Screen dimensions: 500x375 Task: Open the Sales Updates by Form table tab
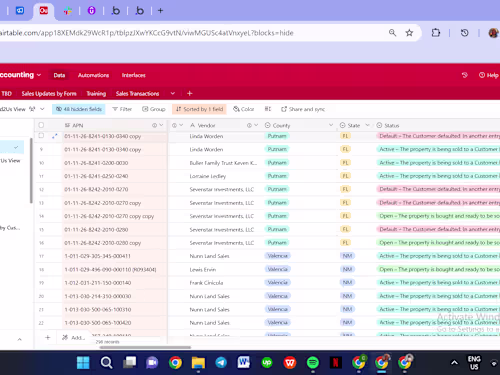click(x=49, y=94)
